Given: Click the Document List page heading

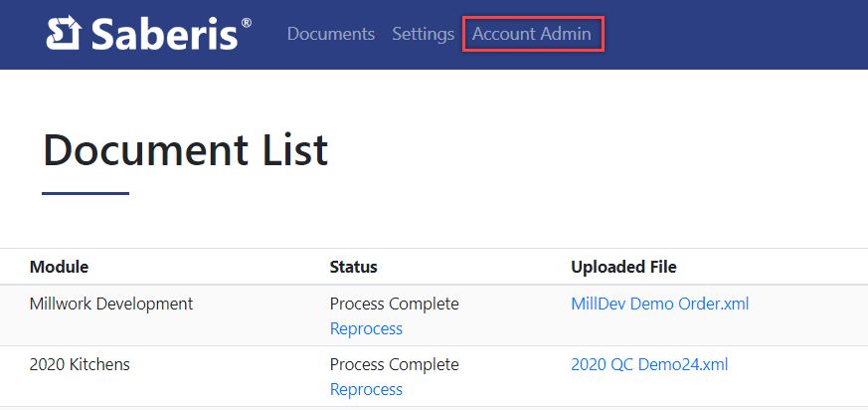Looking at the screenshot, I should coord(186,150).
